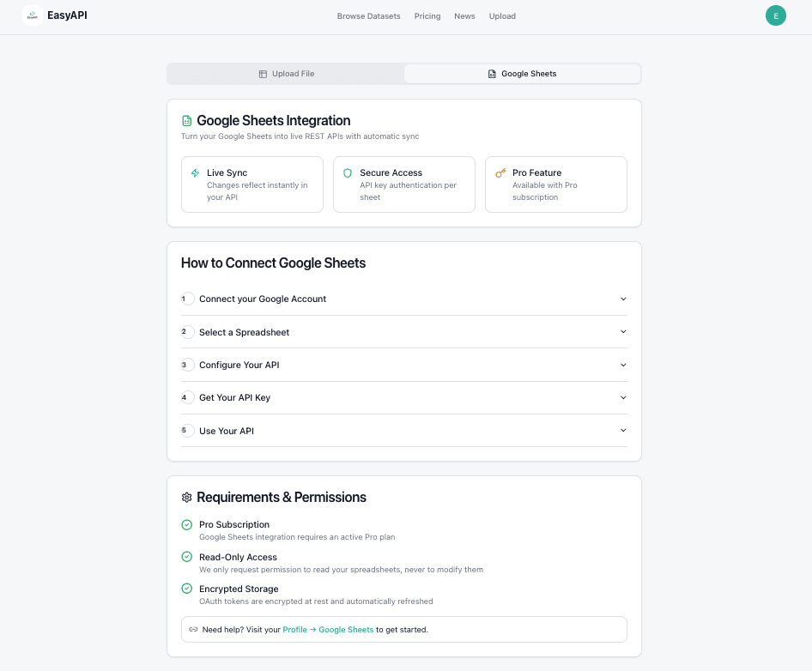Image resolution: width=812 pixels, height=671 pixels.
Task: Toggle the Pro Subscription checkmark
Action: 186,524
